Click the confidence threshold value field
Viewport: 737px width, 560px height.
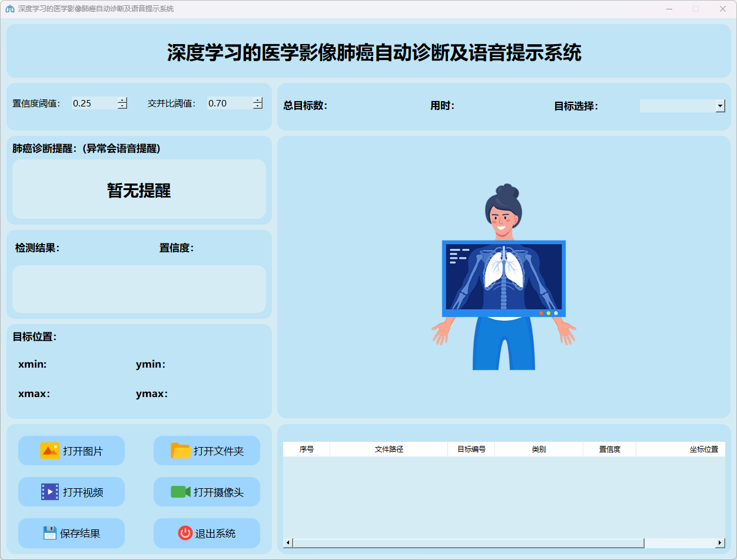click(x=94, y=104)
